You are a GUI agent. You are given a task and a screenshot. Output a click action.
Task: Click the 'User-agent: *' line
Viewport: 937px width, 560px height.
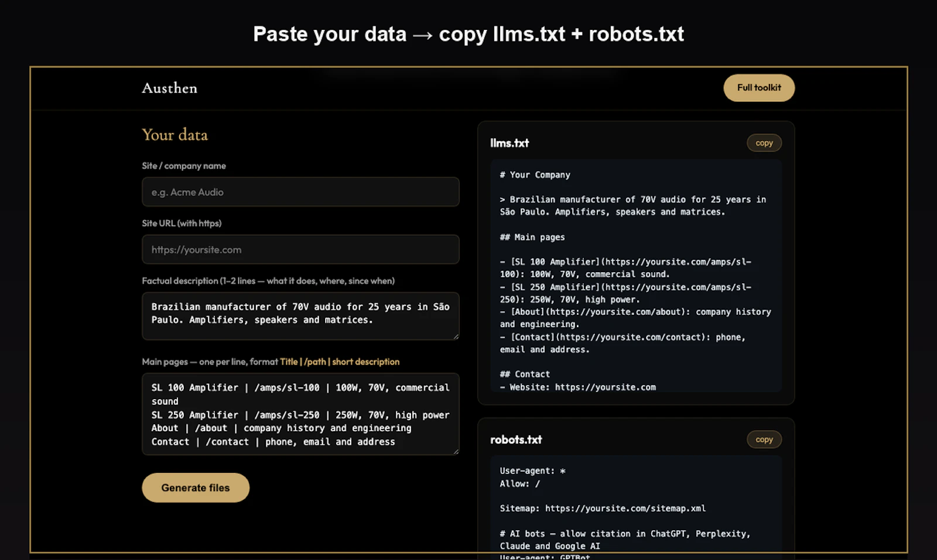coord(532,471)
